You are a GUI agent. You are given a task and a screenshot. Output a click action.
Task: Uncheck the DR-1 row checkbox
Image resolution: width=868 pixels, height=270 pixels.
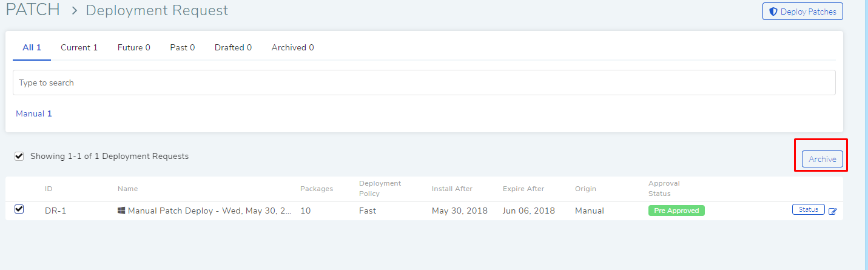(19, 209)
